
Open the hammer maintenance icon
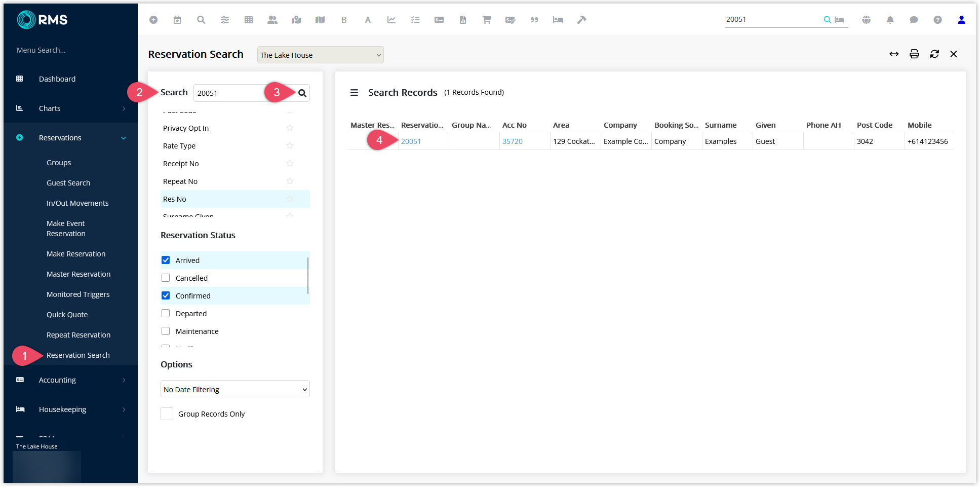click(x=582, y=20)
